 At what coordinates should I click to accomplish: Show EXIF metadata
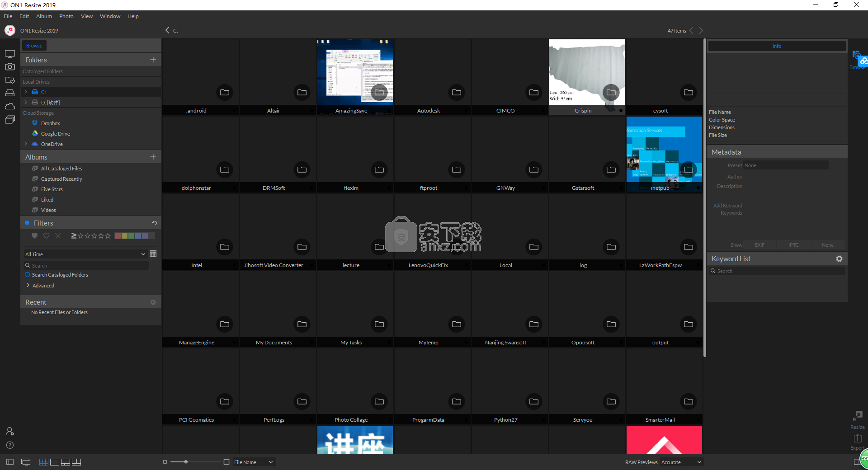759,245
